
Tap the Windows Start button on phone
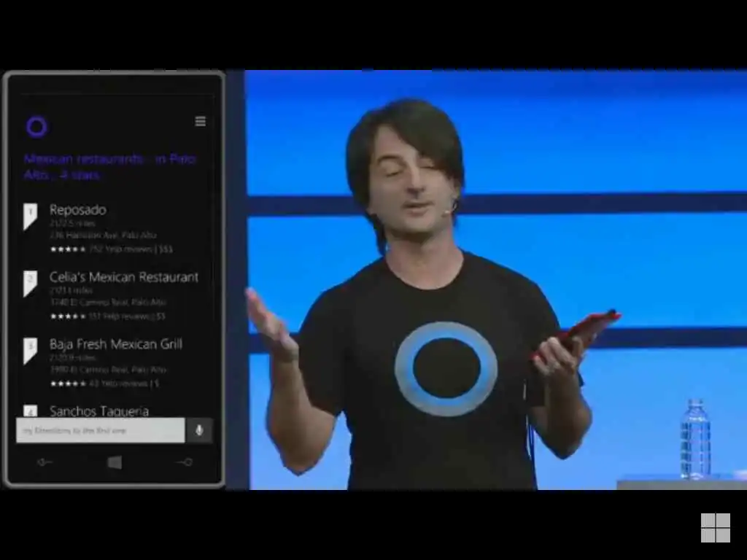pos(115,462)
